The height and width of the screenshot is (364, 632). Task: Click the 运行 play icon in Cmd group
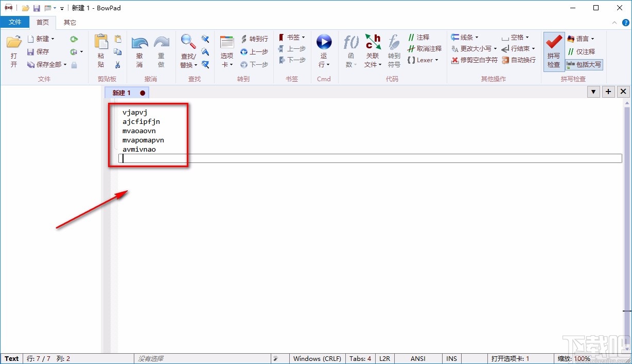(324, 42)
